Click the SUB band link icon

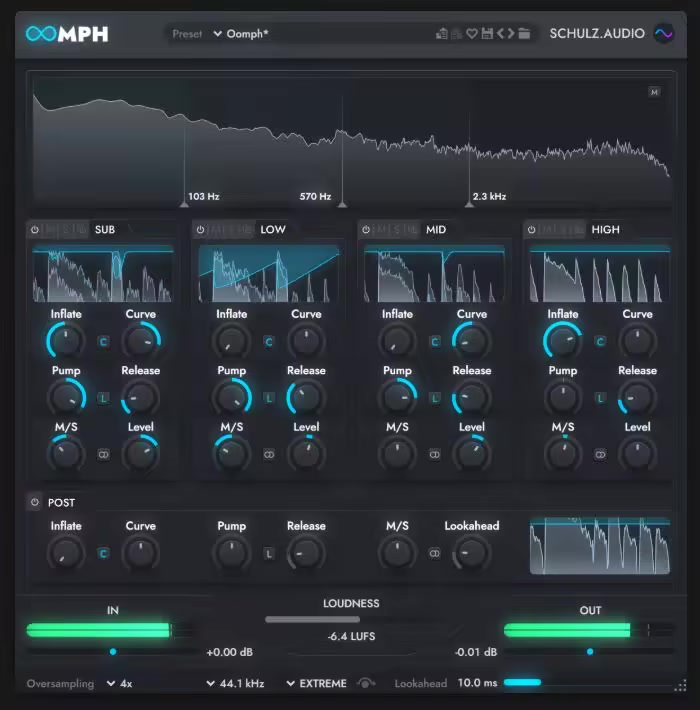103,454
